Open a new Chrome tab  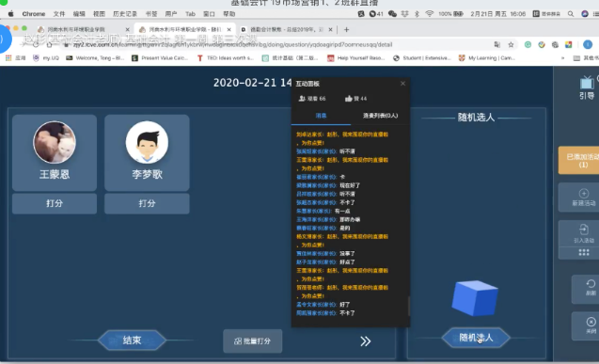point(346,29)
